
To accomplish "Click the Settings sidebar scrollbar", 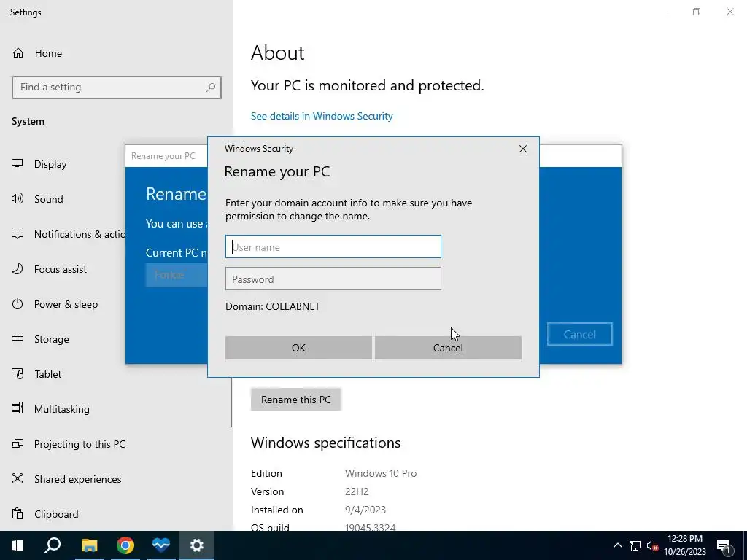I will coord(231,402).
